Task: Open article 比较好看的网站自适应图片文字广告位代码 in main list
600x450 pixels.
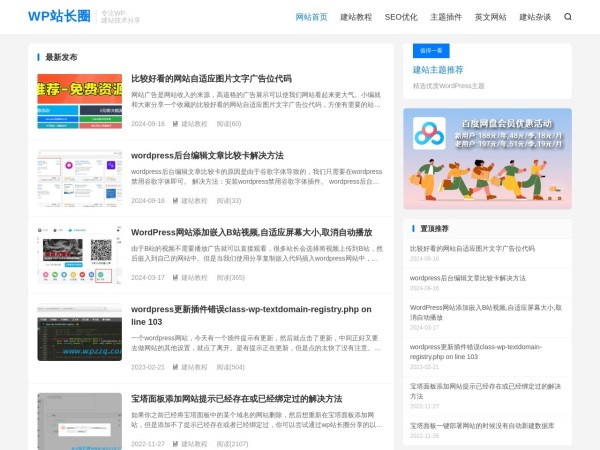Action: (211, 78)
